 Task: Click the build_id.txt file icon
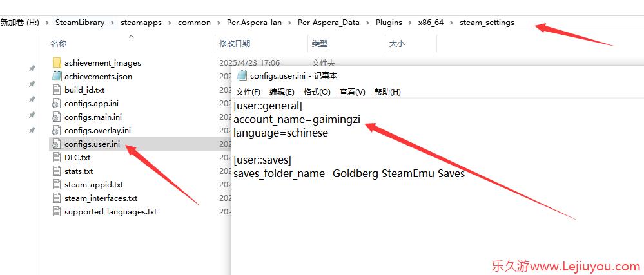coord(57,90)
